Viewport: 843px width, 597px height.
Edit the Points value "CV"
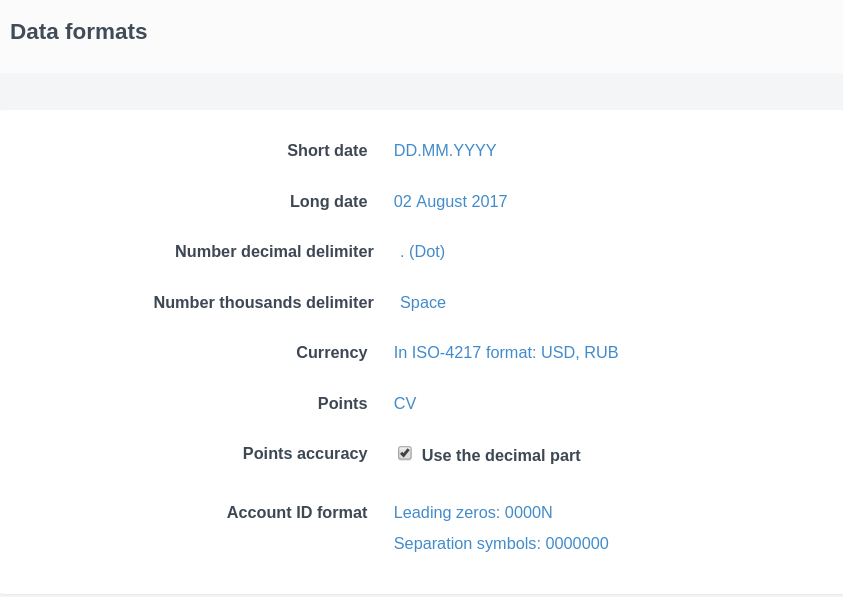(x=405, y=404)
